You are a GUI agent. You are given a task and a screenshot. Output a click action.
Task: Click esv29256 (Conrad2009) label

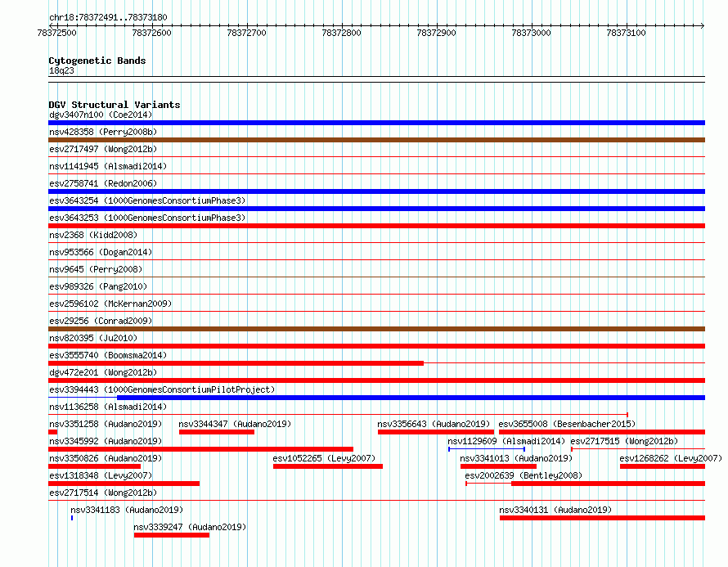point(101,321)
